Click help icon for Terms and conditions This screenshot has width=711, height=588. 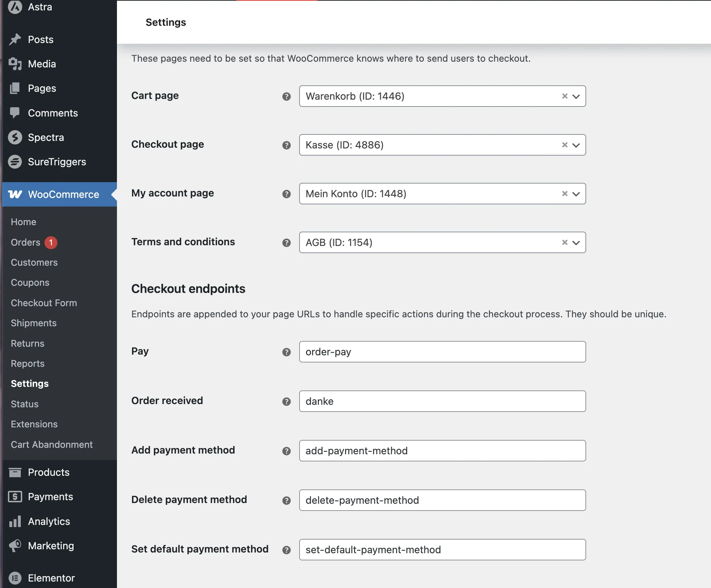[x=286, y=243]
